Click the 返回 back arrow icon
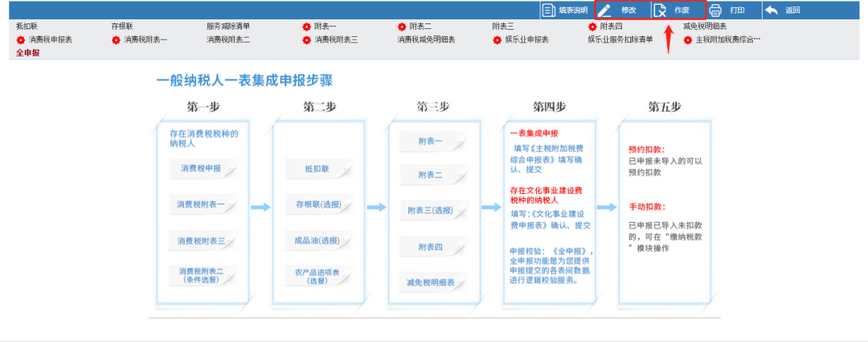 pos(771,10)
